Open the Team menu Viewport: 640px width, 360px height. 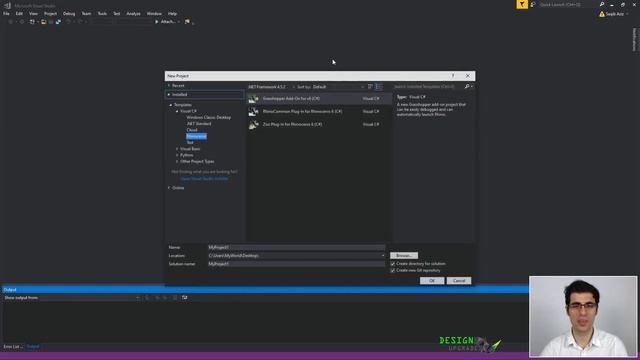[86, 13]
